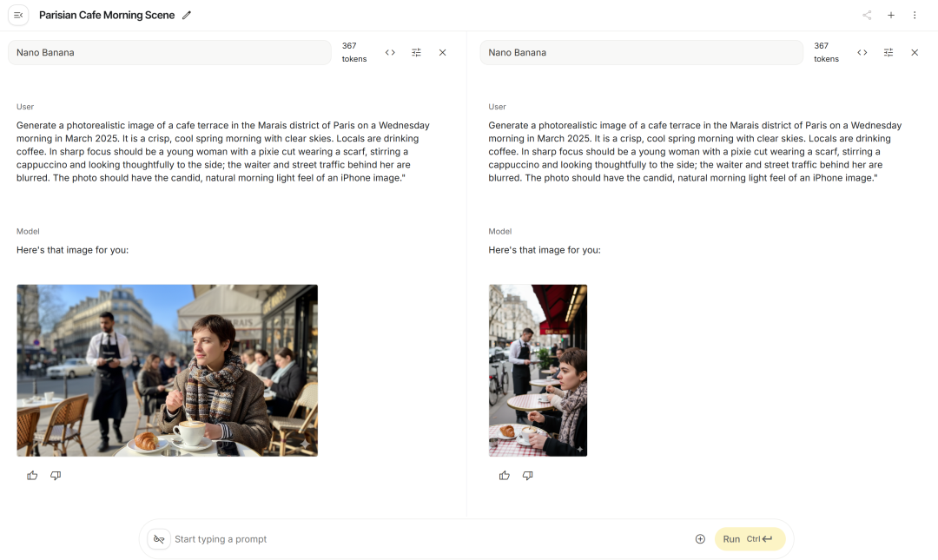The width and height of the screenshot is (938, 560).
Task: Click the share icon in the top bar
Action: (x=867, y=15)
